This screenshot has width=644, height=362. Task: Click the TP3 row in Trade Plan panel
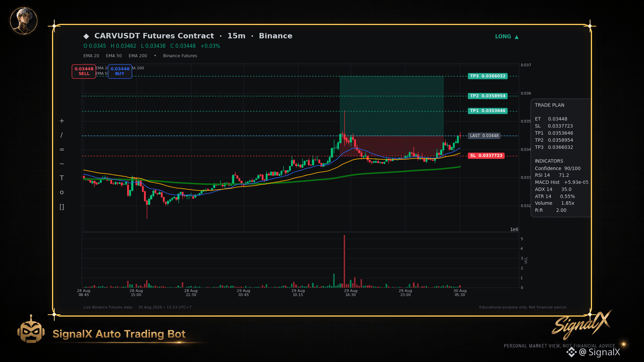[x=554, y=147]
